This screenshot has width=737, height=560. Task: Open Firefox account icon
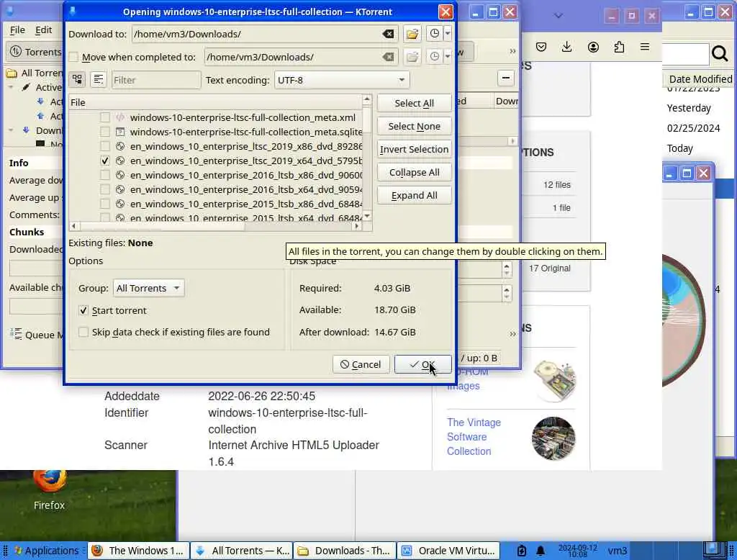[593, 47]
